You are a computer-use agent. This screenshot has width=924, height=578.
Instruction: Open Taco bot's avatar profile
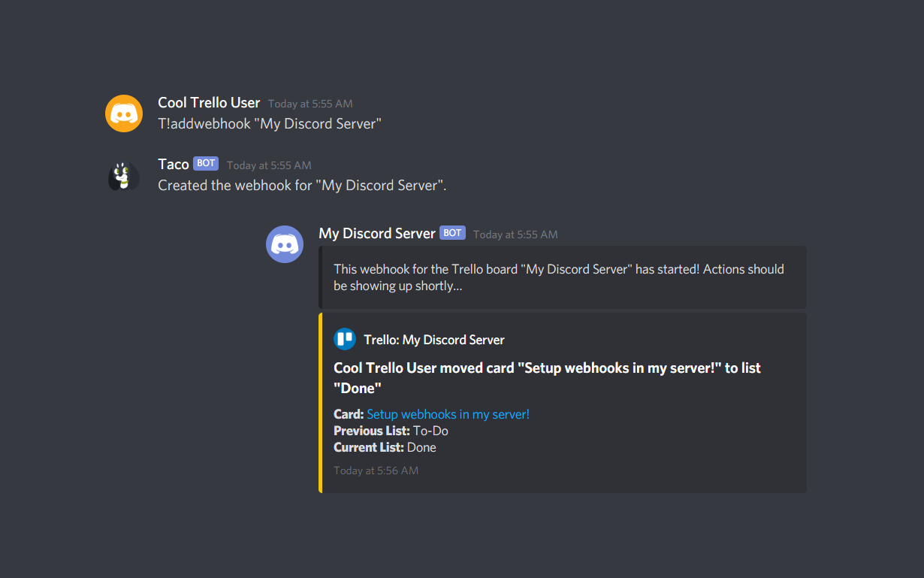124,176
